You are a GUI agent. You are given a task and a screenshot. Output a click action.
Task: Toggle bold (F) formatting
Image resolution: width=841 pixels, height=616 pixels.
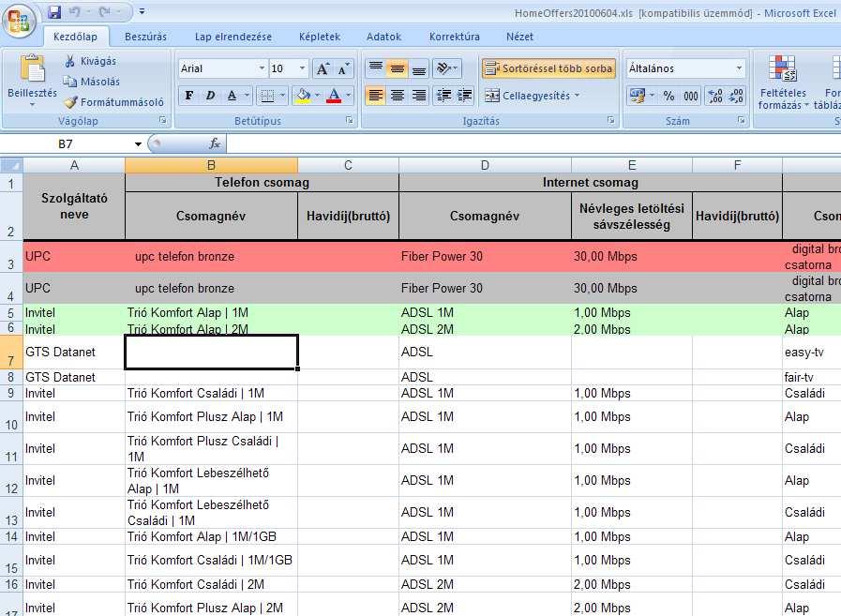point(188,96)
